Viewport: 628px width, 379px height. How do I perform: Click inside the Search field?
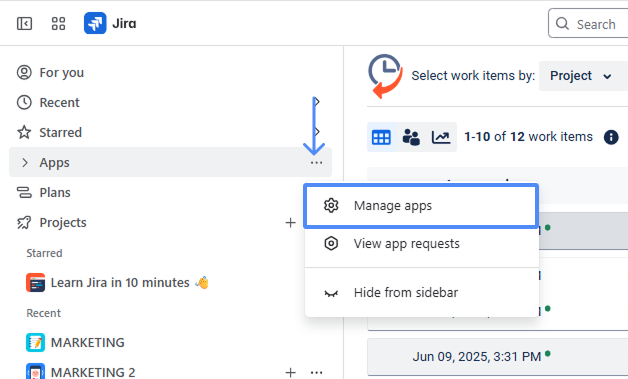click(588, 24)
